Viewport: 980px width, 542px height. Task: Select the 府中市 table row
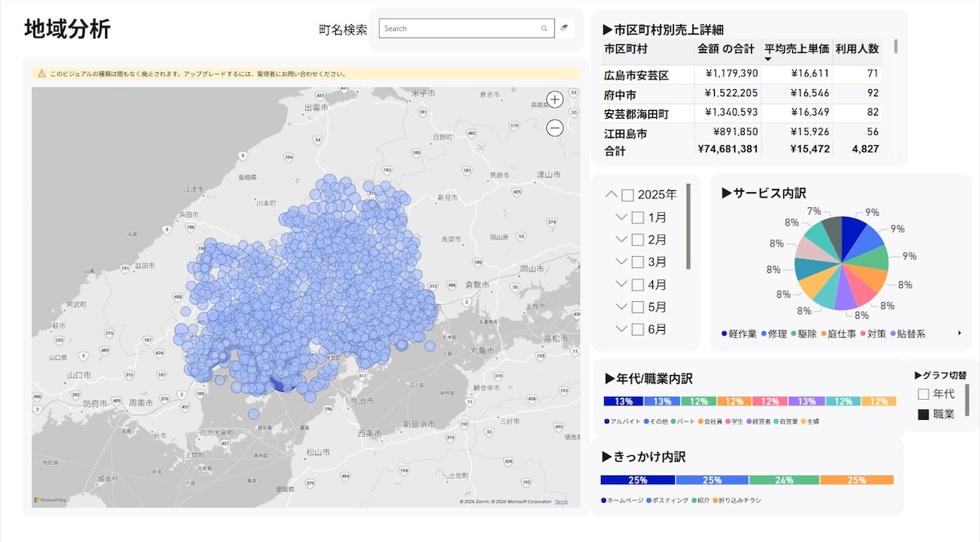[x=741, y=94]
